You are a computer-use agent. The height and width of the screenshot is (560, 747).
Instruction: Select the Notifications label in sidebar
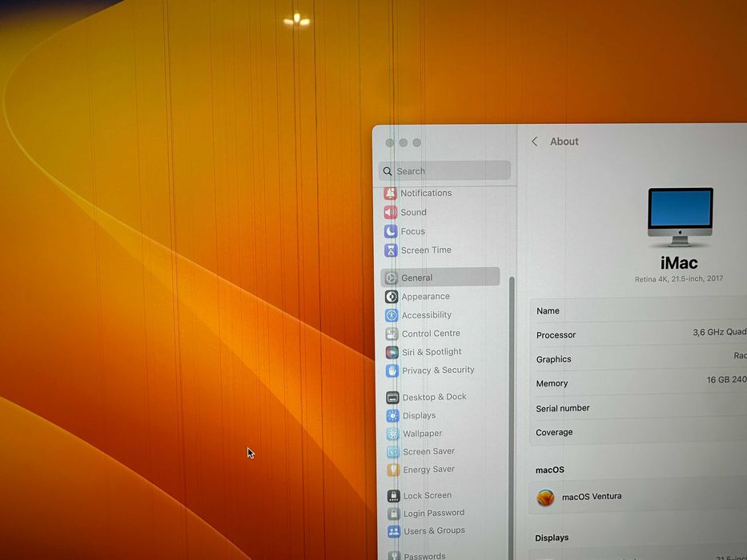tap(426, 193)
